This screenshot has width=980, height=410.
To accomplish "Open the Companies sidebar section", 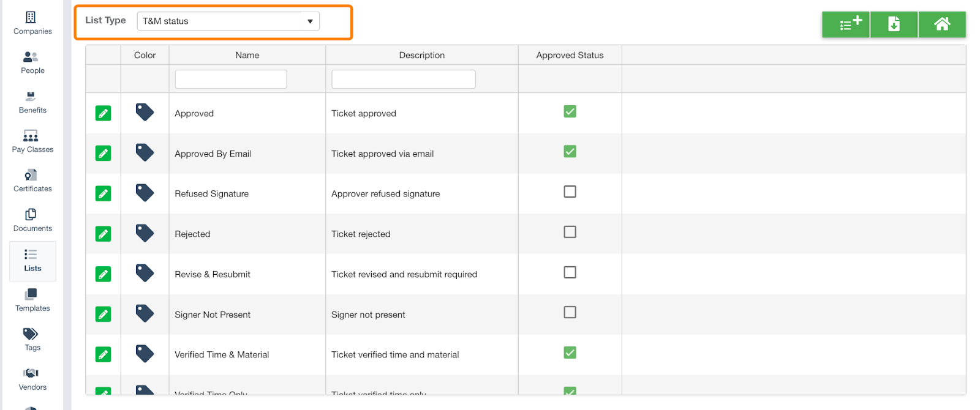I will [32, 23].
